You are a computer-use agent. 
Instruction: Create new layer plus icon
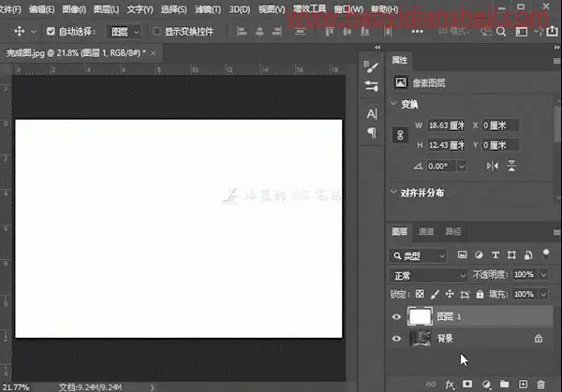click(523, 385)
